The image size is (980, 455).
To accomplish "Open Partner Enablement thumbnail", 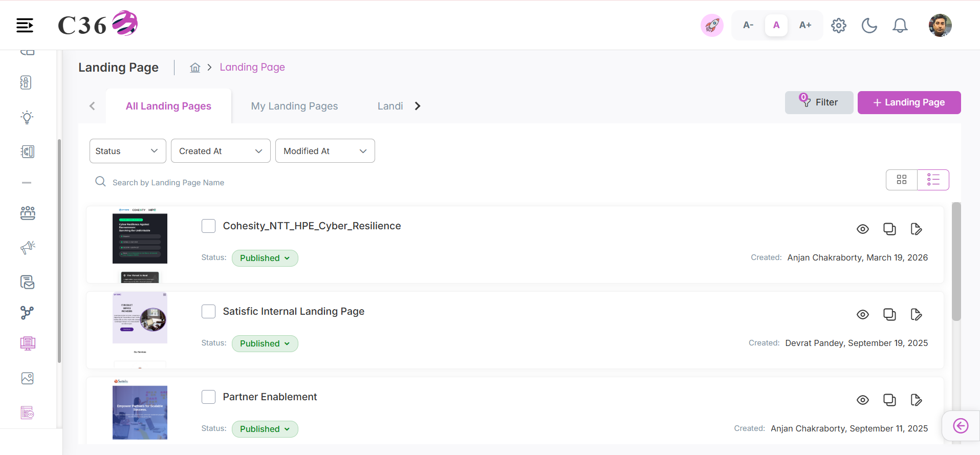I will (x=140, y=410).
